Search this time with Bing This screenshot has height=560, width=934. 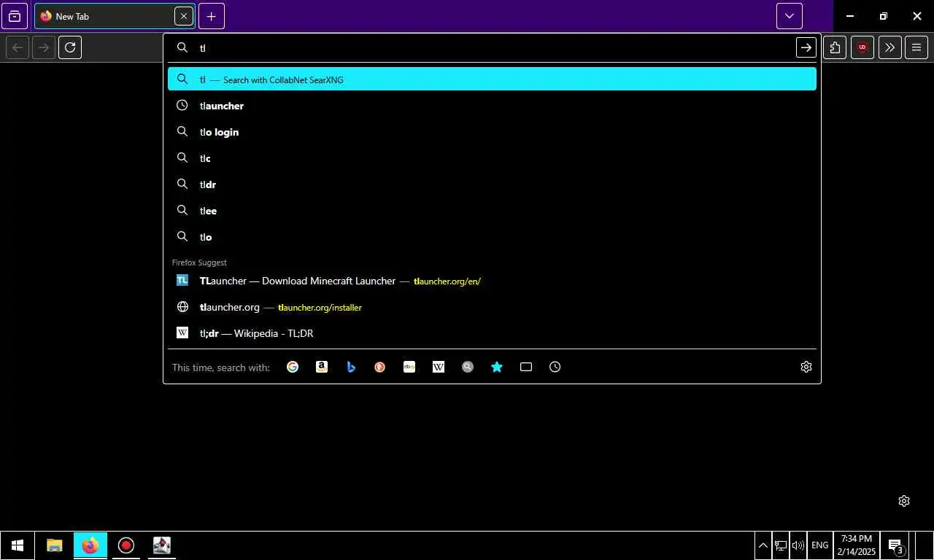[x=351, y=367]
